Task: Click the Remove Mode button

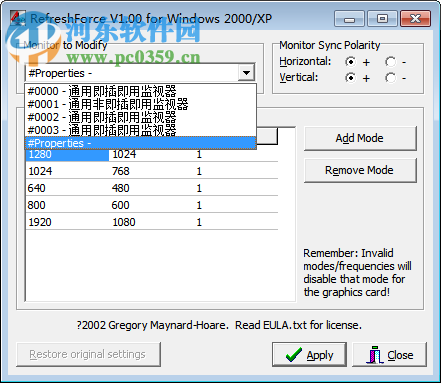Action: 360,170
